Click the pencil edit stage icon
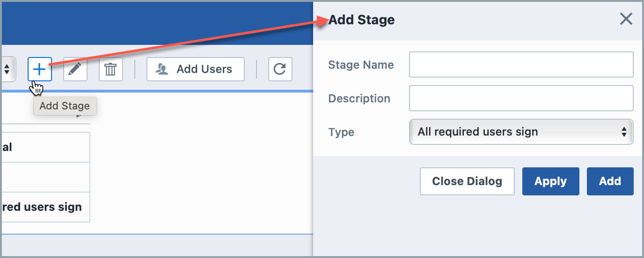 pos(75,69)
